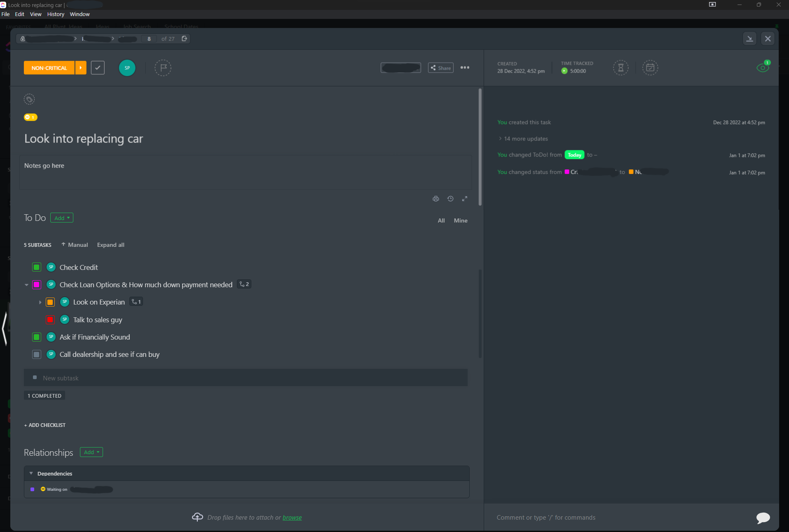Switch to the Mine subtasks filter

tap(460, 221)
